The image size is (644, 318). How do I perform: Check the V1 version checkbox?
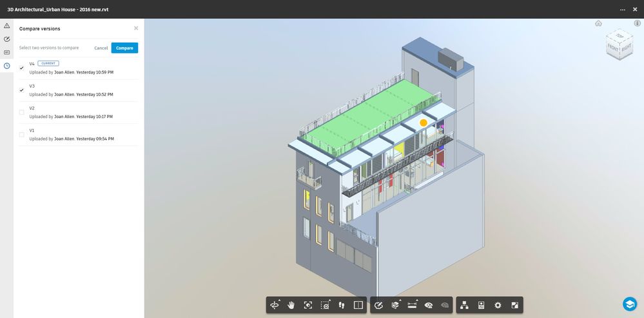tap(22, 134)
